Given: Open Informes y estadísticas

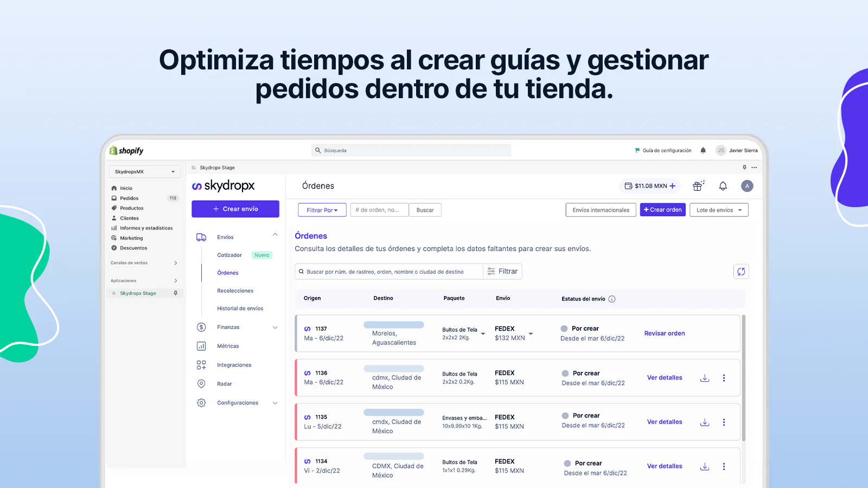Looking at the screenshot, I should point(146,228).
